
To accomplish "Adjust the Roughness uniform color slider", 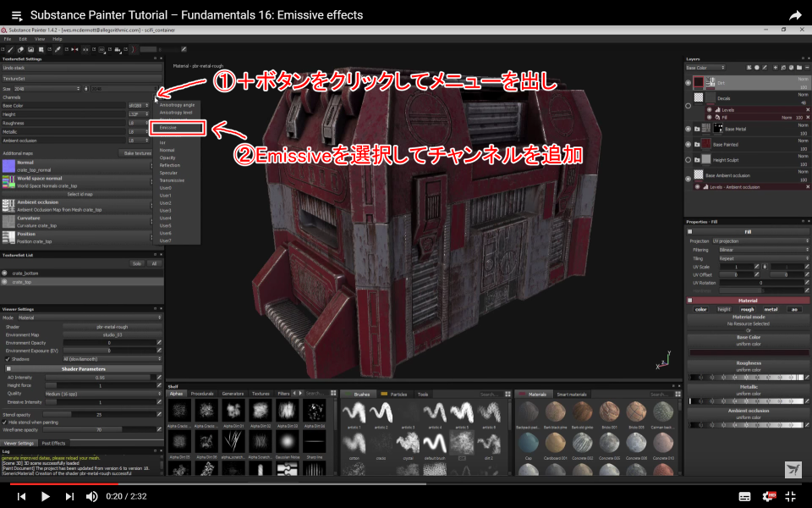I will pos(746,378).
